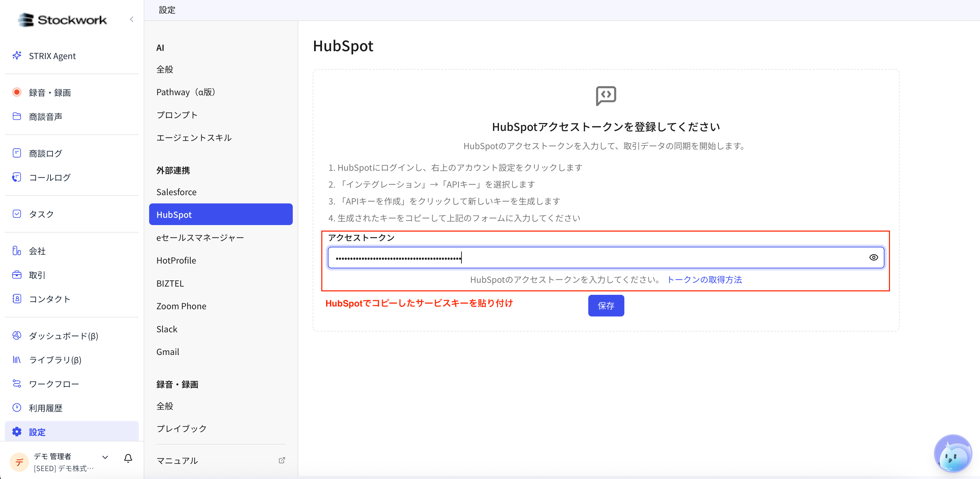Click the コールログ icon
Viewport: 980px width, 479px height.
[x=17, y=177]
